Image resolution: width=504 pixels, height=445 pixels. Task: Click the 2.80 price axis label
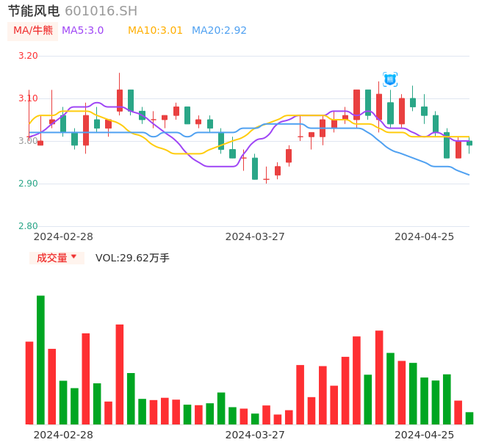(28, 226)
